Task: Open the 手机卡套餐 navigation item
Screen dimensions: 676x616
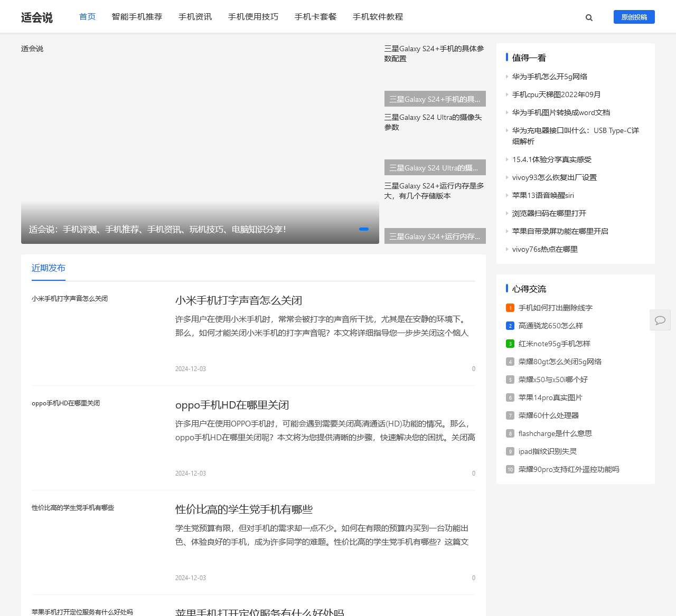Action: (x=315, y=17)
